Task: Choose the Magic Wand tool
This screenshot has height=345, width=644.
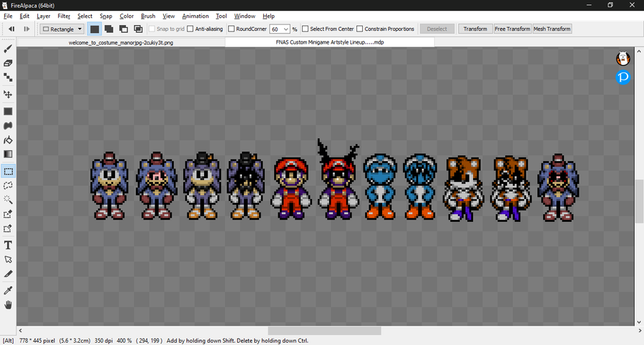Action: pyautogui.click(x=8, y=200)
